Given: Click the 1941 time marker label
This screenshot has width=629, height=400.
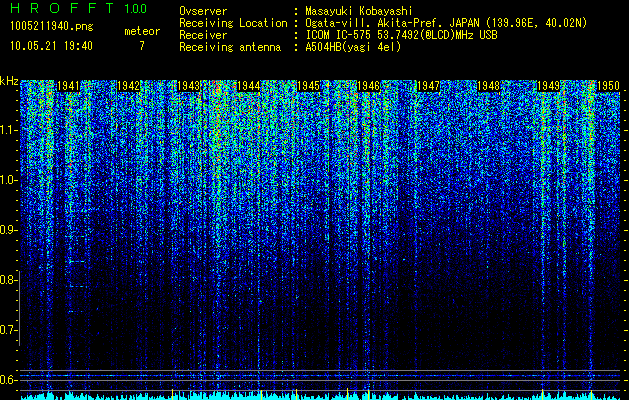Looking at the screenshot, I should 68,86.
